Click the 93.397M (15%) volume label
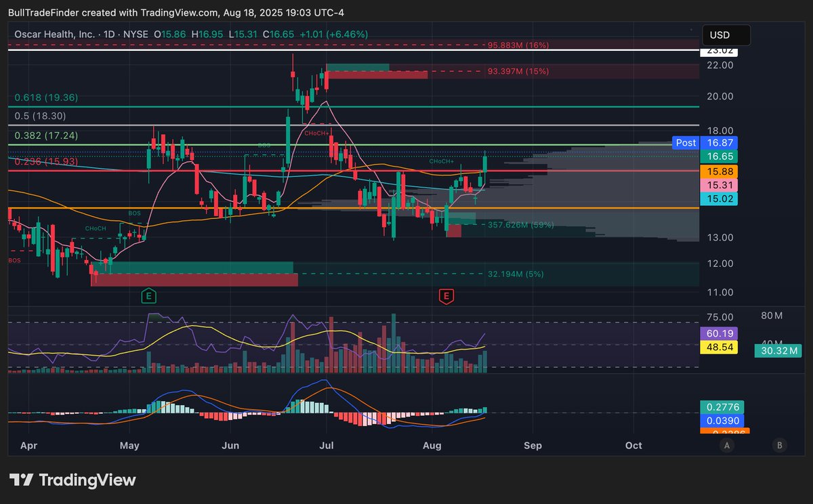Screen dimensions: 813x504 click(518, 71)
